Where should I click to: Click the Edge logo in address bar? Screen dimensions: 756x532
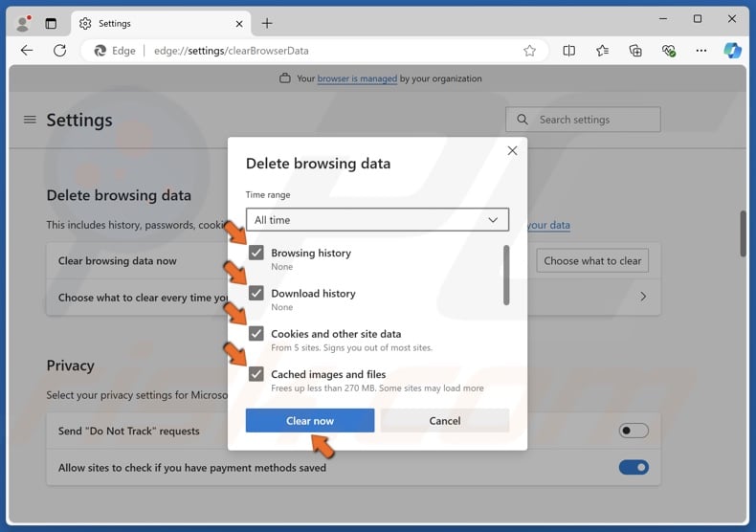coord(100,51)
